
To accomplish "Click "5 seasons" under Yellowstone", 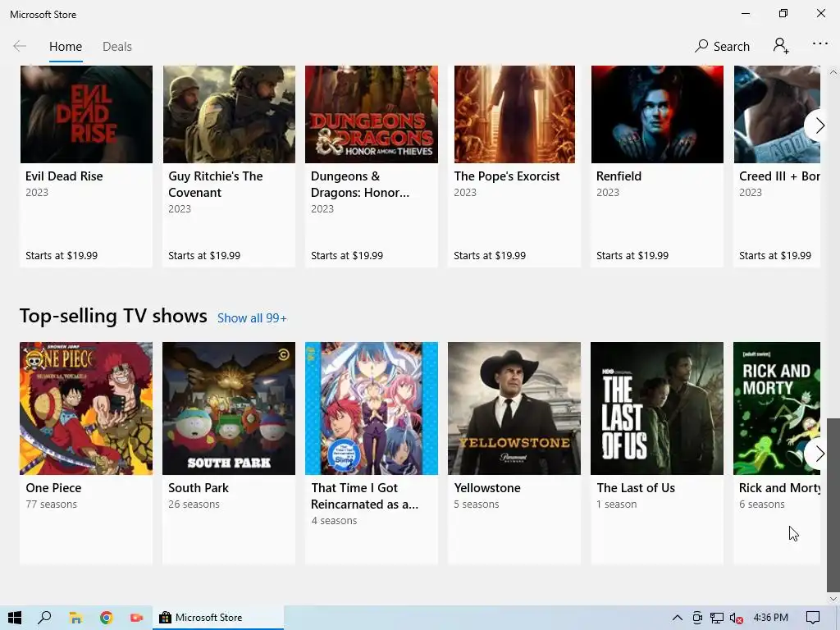I will 477,504.
